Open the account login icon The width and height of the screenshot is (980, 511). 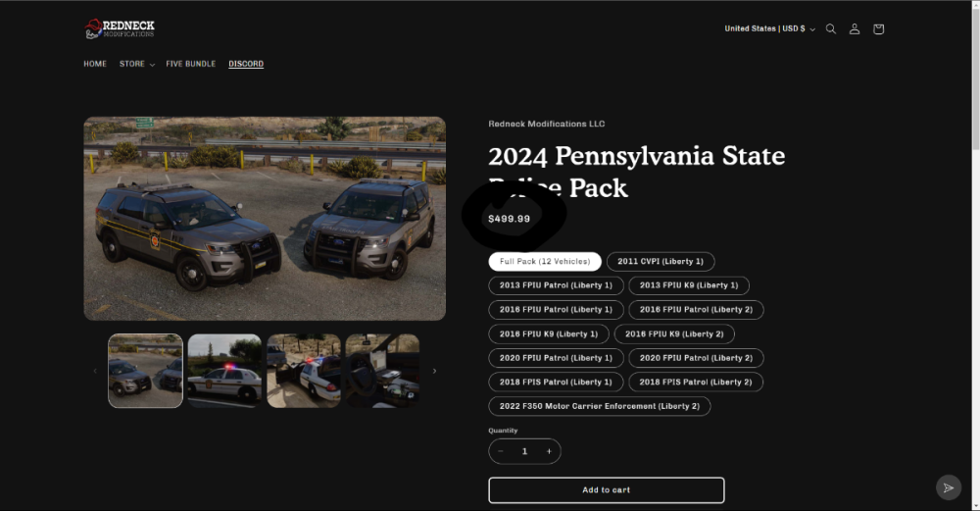(855, 28)
